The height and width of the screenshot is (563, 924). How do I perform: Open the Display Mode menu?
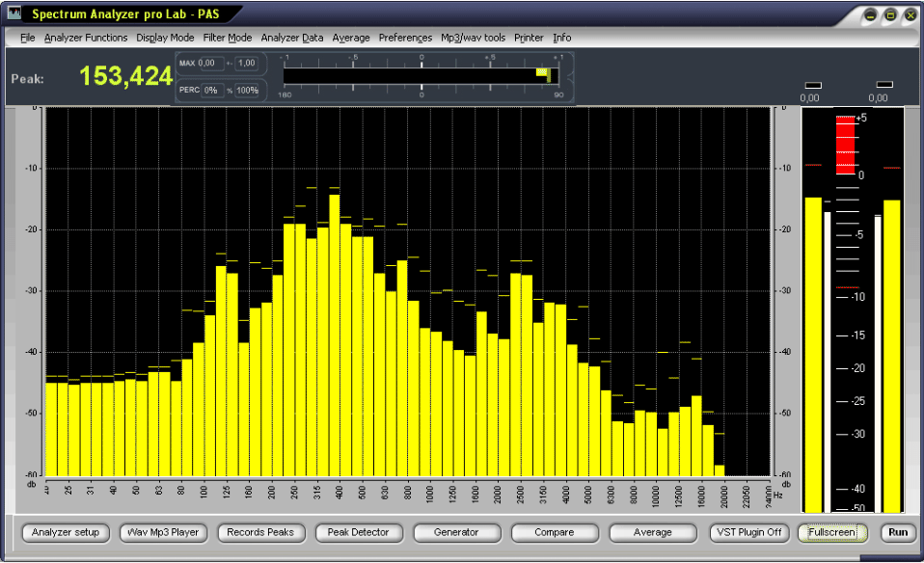coord(164,38)
